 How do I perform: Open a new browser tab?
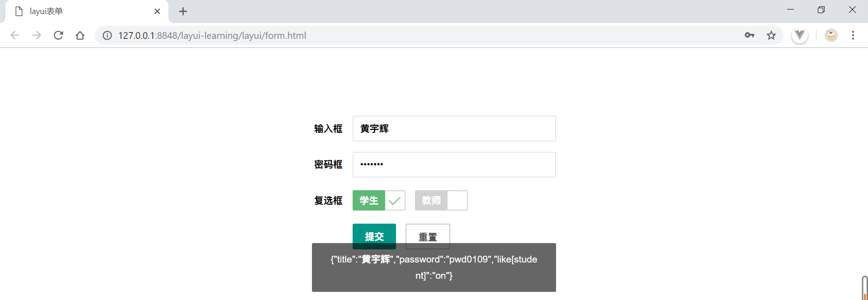pyautogui.click(x=183, y=11)
